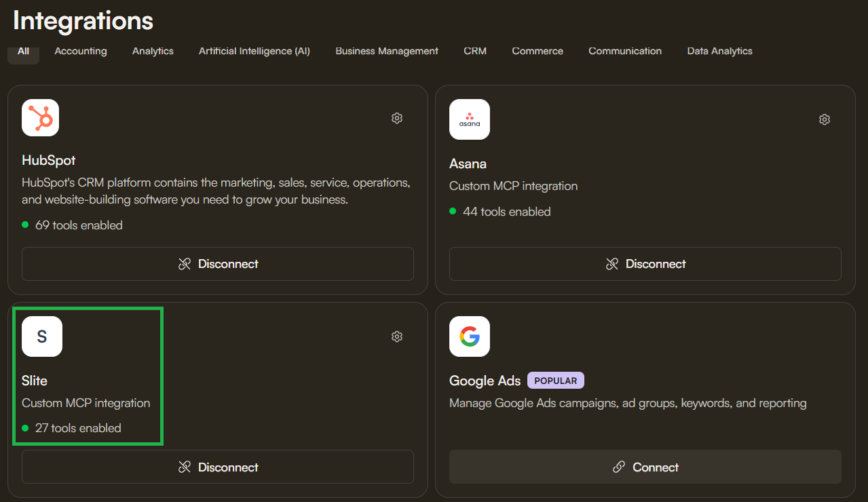Click the '44 tools enabled' status
The width and height of the screenshot is (868, 502).
[x=506, y=212]
